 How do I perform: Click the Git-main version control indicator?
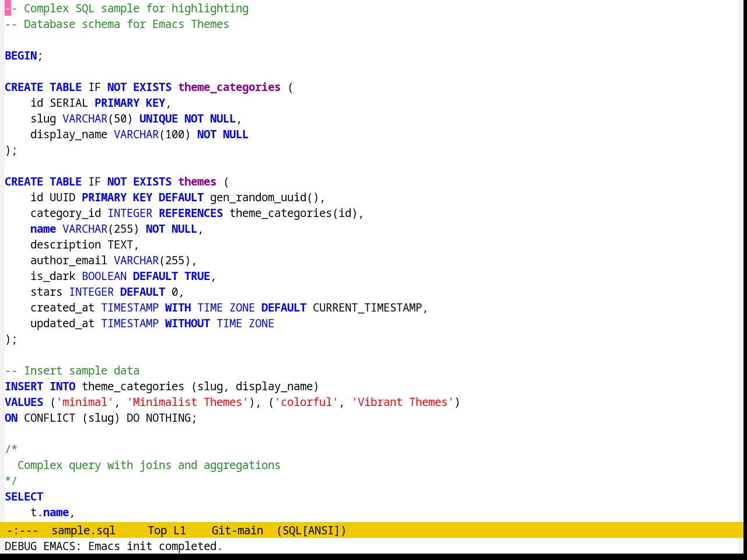238,530
